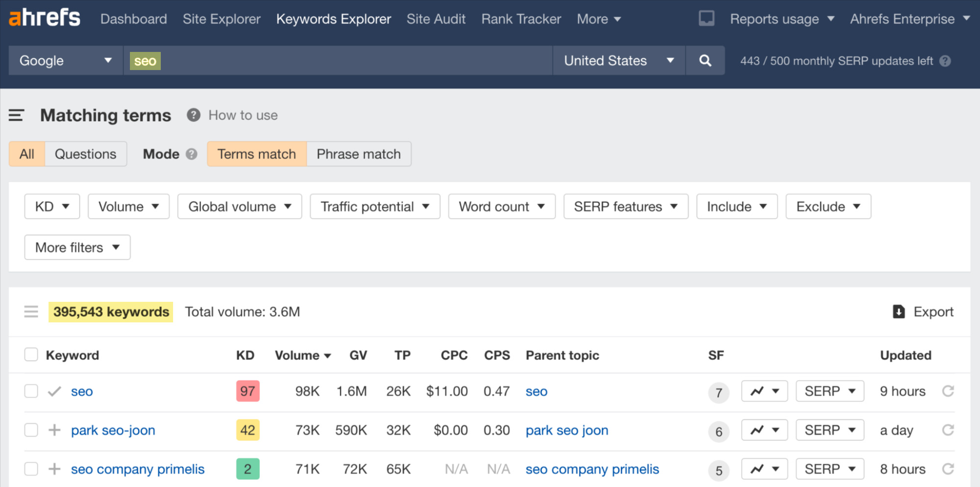Click the search magnifier icon

[705, 60]
